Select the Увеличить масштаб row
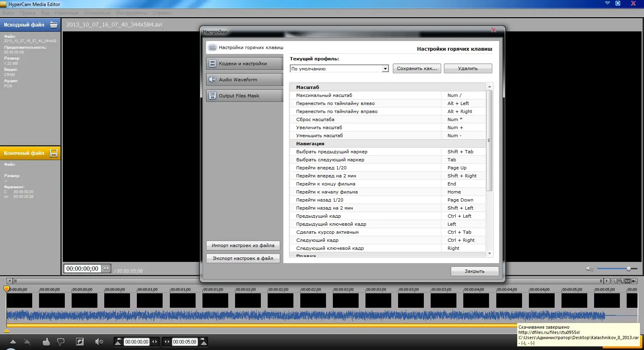Screen dimensions: 644x350 [388, 128]
